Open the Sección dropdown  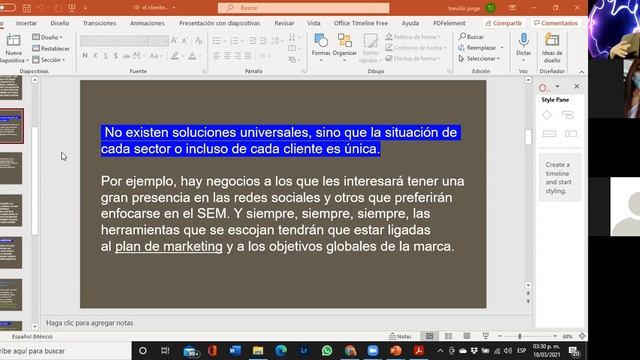click(49, 60)
